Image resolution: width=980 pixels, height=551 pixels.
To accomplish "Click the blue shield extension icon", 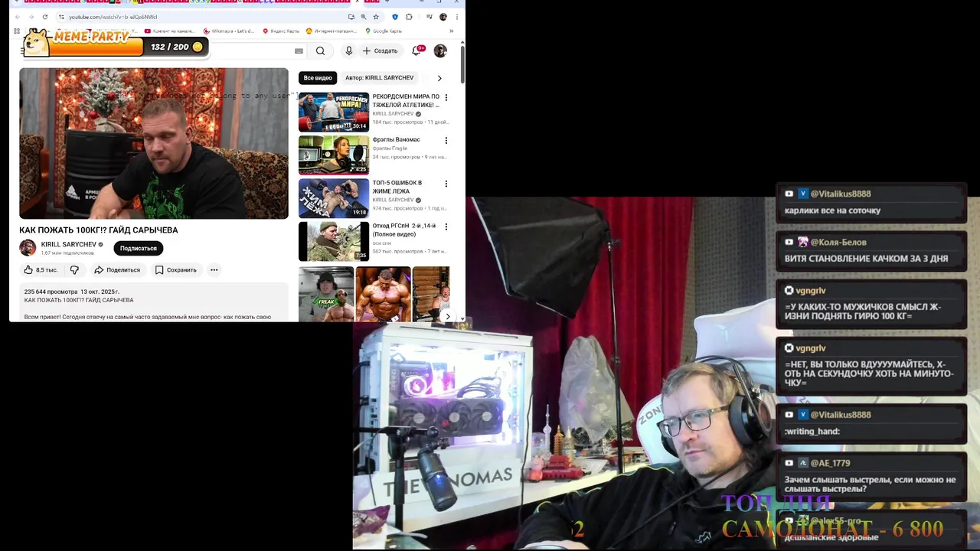I will 395,17.
